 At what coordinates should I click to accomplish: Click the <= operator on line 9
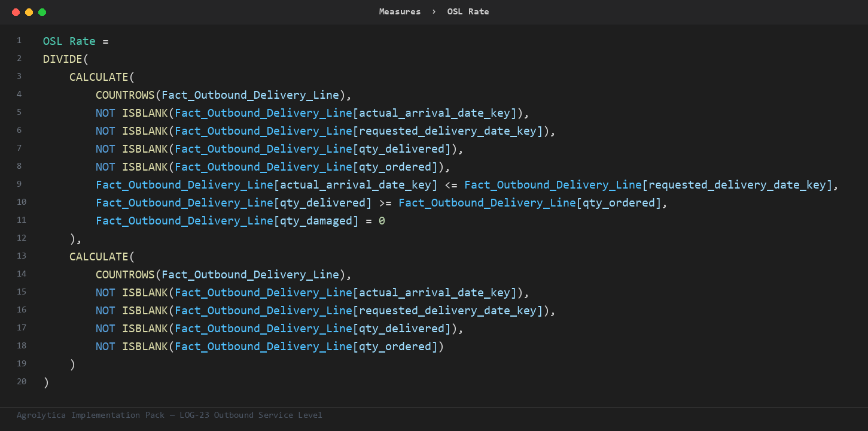451,185
